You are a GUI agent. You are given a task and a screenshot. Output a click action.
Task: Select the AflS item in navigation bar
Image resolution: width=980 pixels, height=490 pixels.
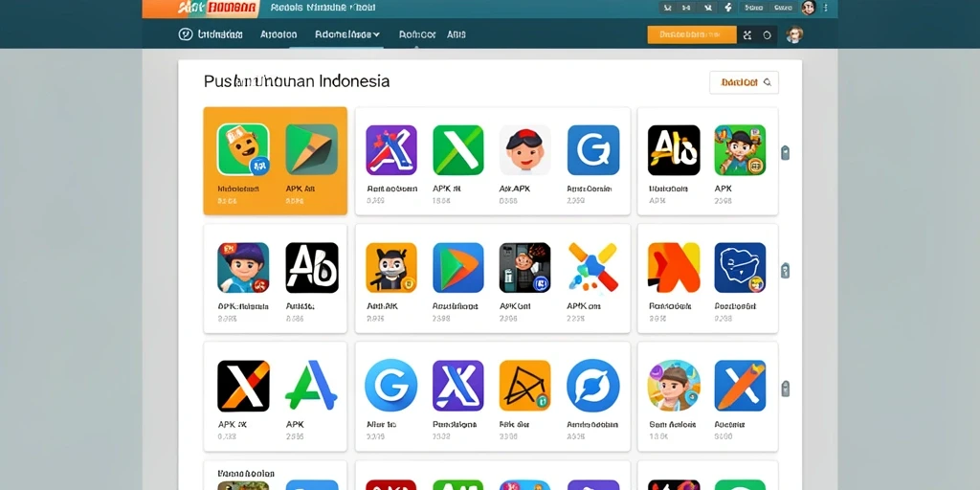click(457, 34)
